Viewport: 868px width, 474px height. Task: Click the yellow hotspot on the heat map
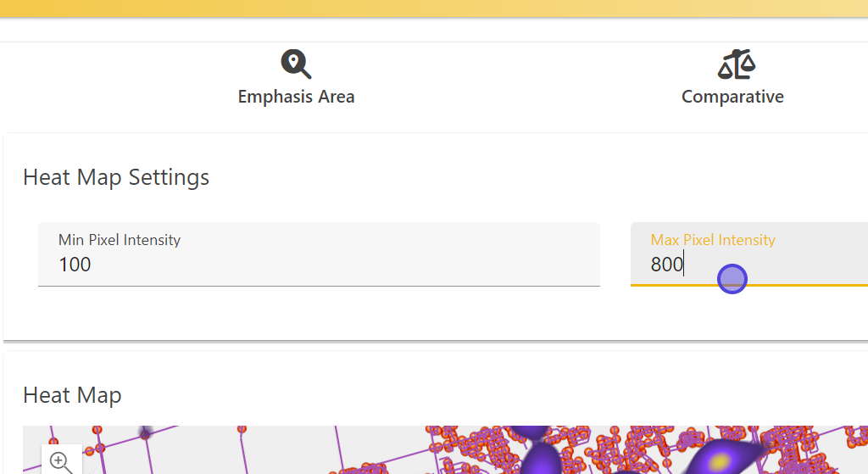pos(720,461)
